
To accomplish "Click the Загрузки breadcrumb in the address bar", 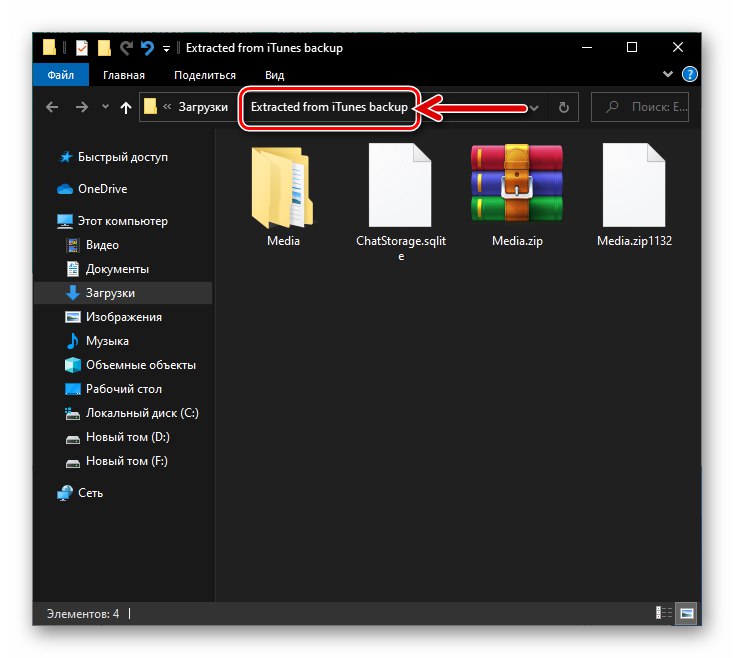I will pyautogui.click(x=203, y=107).
